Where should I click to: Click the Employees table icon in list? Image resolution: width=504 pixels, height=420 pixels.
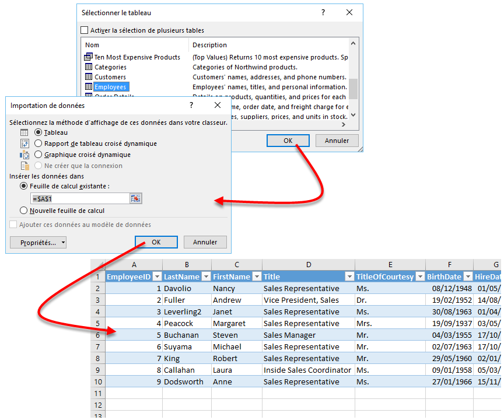(89, 87)
